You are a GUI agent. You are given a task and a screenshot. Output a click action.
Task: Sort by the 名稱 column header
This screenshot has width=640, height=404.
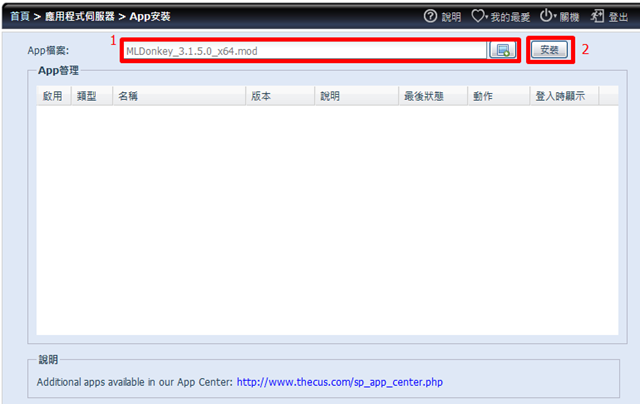click(x=179, y=96)
